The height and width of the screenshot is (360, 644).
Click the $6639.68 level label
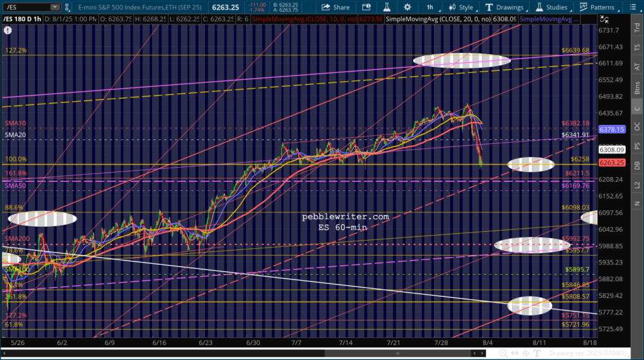tap(575, 50)
